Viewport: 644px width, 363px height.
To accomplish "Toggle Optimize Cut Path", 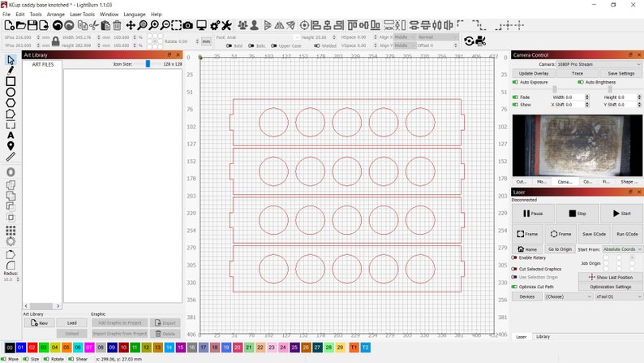I will pyautogui.click(x=514, y=287).
